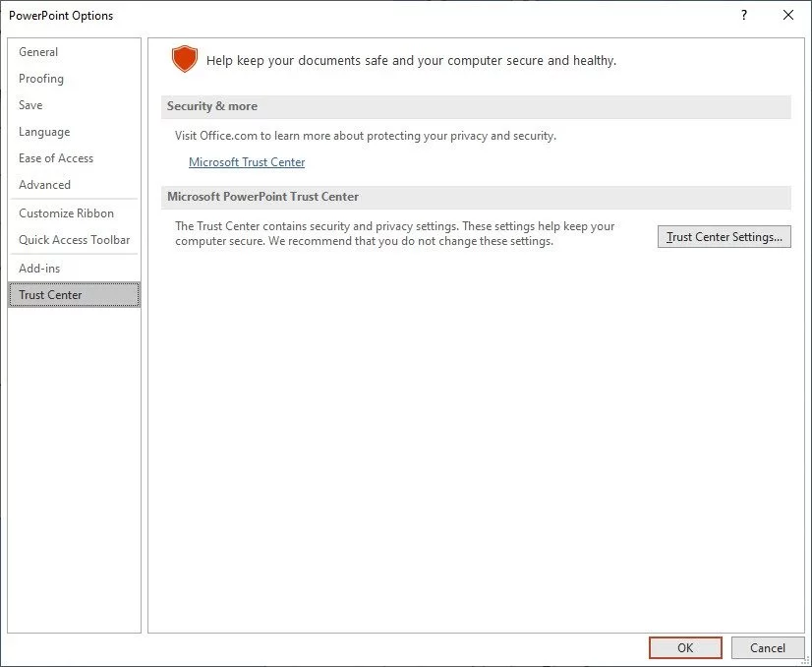Close the PowerPoint Options window
The image size is (812, 667).
tap(788, 15)
